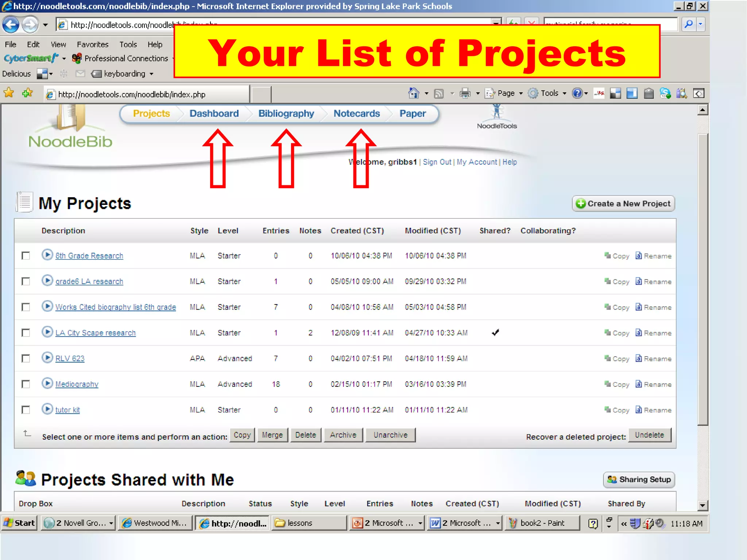Viewport: 747px width, 560px height.
Task: Switch to the Notecards tab
Action: [x=357, y=114]
